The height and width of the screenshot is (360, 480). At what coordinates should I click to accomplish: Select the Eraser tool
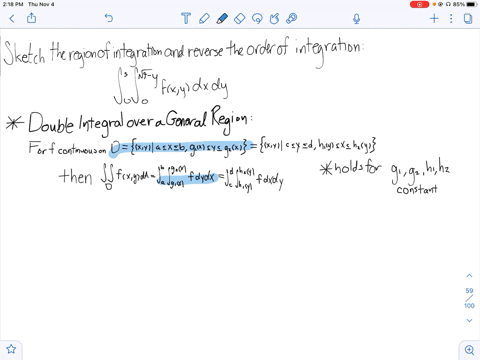point(240,18)
